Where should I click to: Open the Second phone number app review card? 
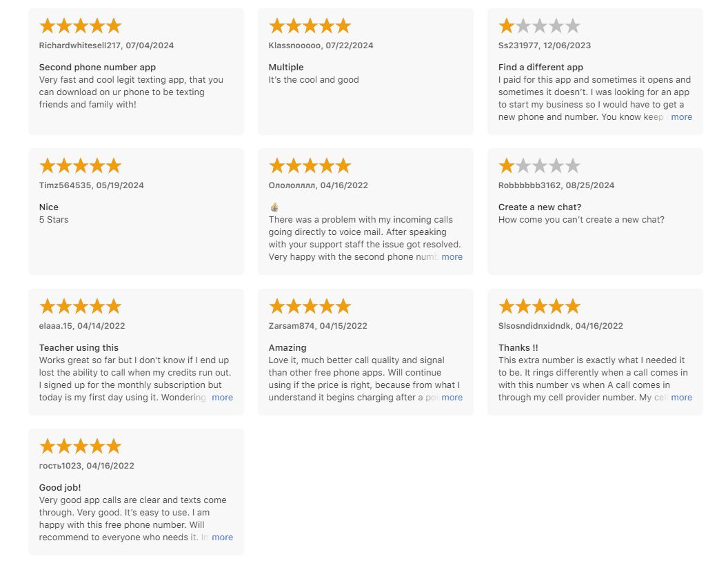136,72
